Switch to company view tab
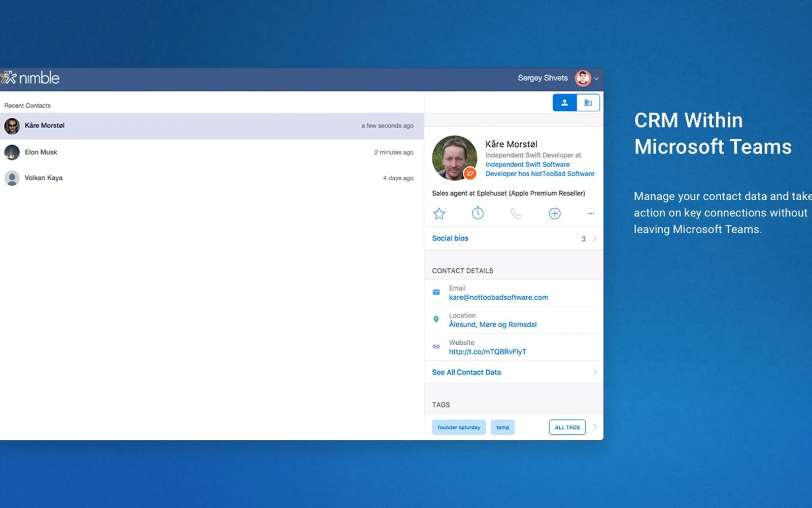Image resolution: width=812 pixels, height=508 pixels. 588,103
